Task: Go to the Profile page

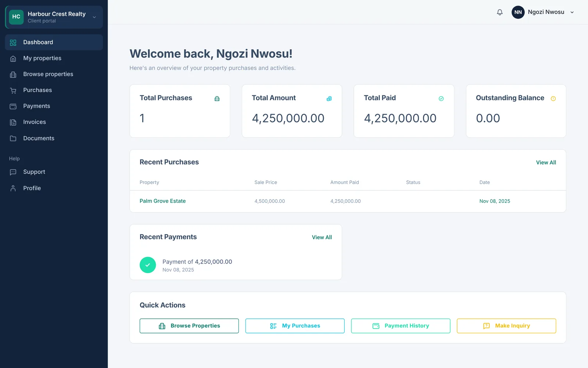Action: click(x=54, y=188)
